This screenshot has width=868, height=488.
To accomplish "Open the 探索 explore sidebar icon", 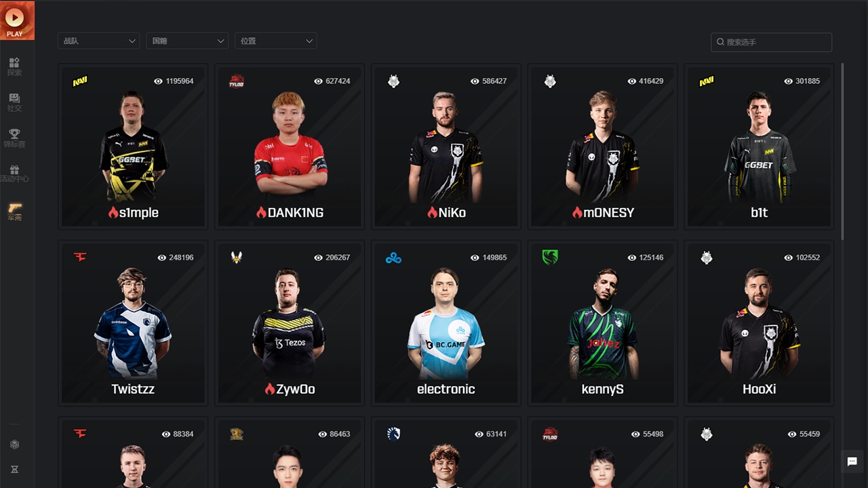I will coord(15,66).
